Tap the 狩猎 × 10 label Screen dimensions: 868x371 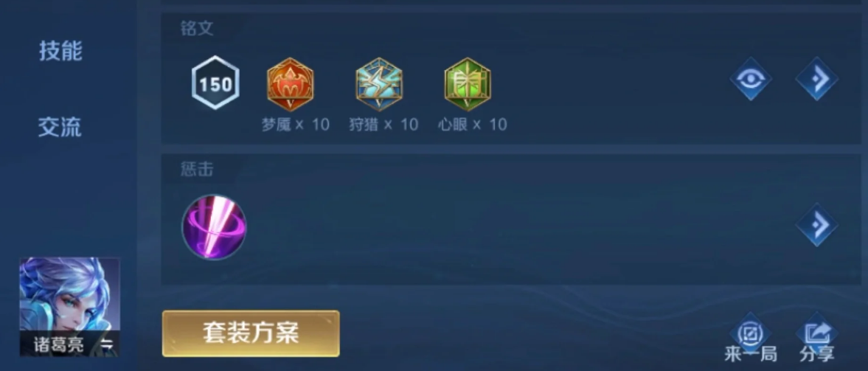[383, 125]
